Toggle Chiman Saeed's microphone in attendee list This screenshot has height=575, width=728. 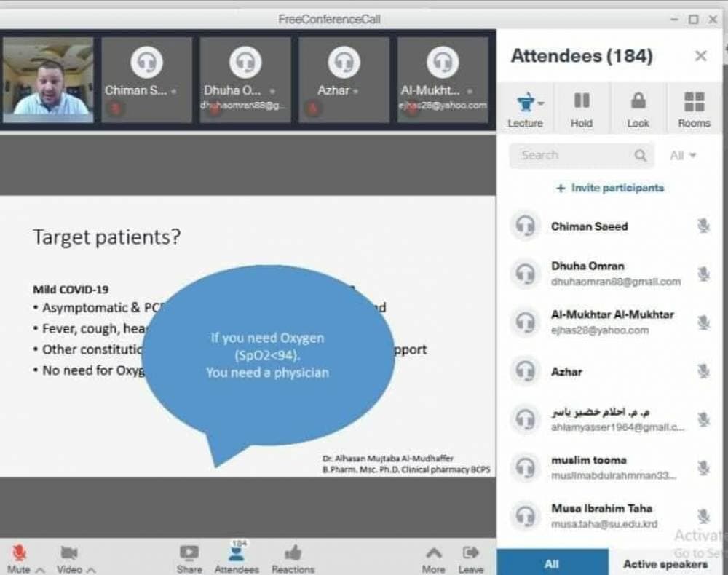[x=703, y=226]
